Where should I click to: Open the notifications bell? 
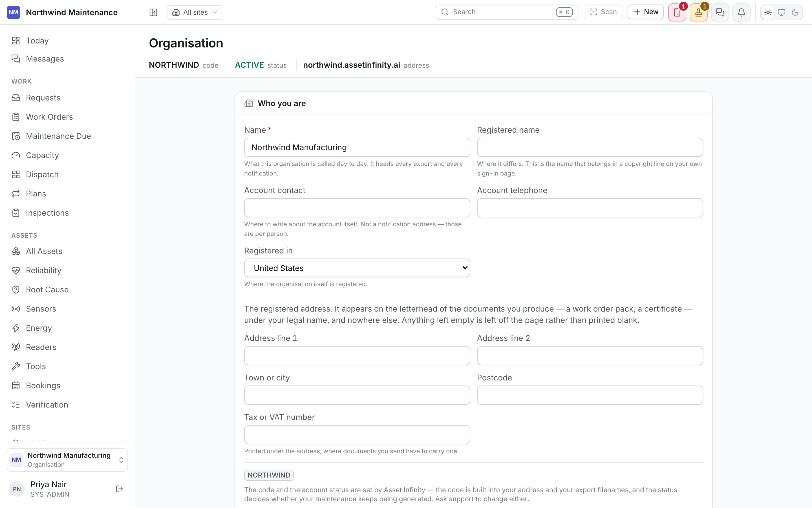coord(742,12)
